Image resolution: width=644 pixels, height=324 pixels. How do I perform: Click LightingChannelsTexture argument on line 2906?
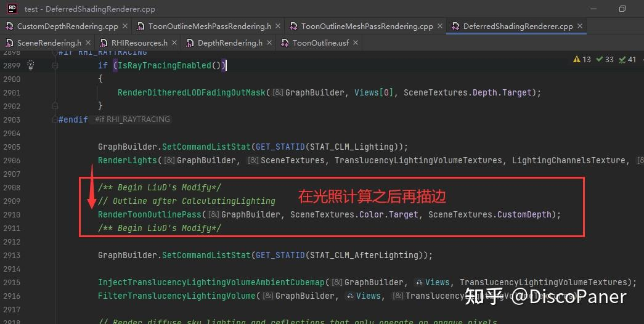(x=570, y=161)
